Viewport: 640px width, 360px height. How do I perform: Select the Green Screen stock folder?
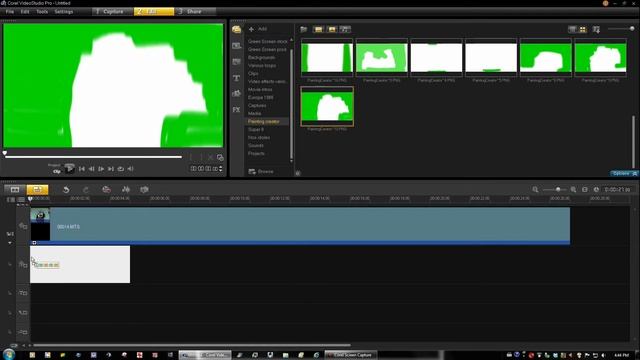(x=267, y=41)
